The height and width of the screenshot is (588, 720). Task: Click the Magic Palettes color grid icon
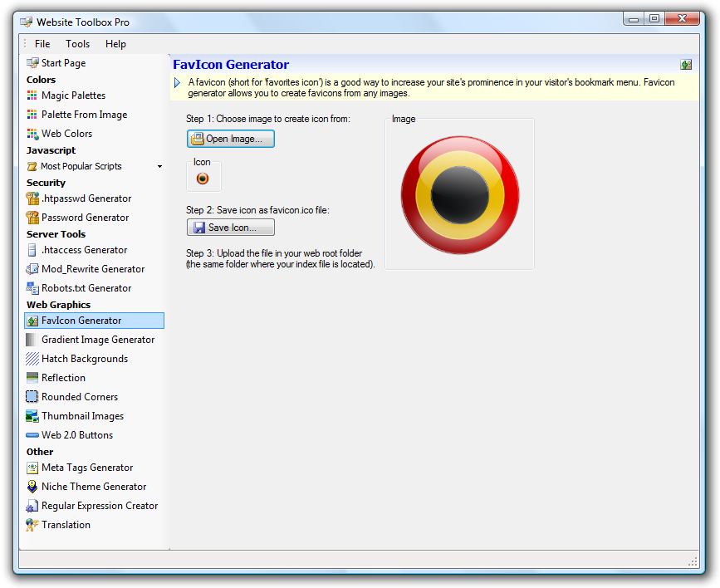pyautogui.click(x=32, y=96)
